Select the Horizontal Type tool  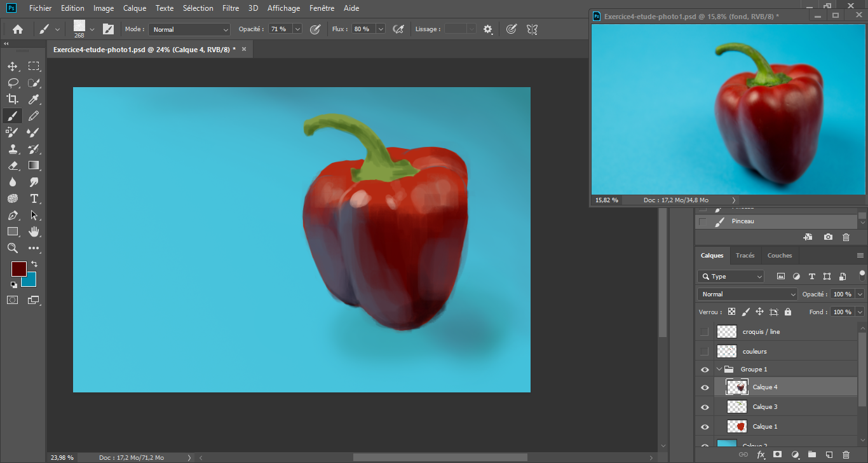[x=34, y=198]
